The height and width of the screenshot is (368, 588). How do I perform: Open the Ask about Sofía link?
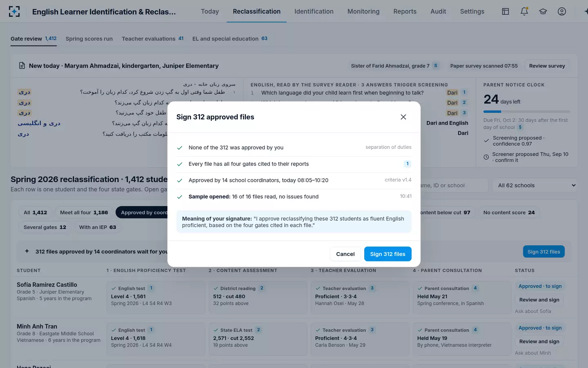(533, 311)
